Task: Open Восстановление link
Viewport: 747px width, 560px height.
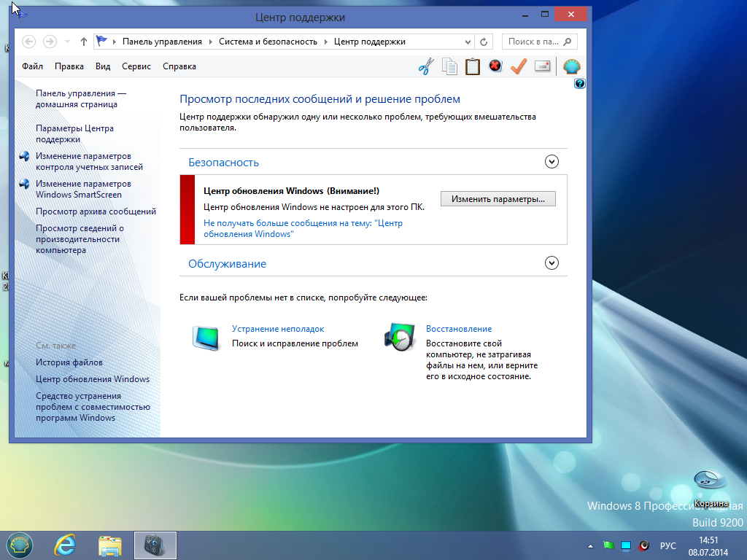Action: point(459,329)
